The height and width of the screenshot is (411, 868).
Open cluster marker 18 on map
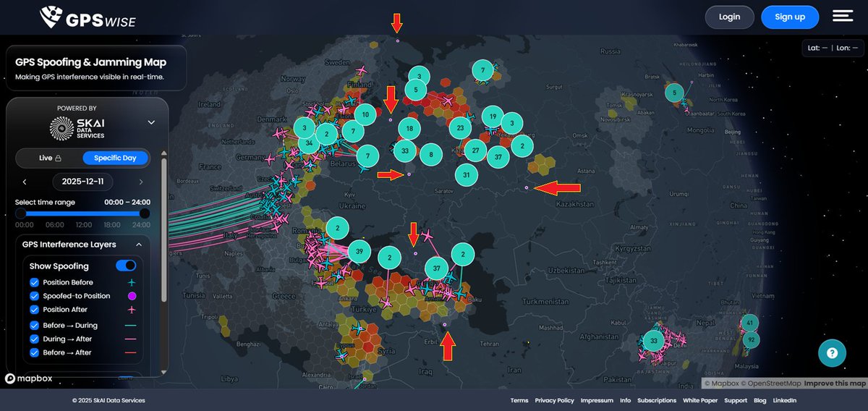[409, 130]
